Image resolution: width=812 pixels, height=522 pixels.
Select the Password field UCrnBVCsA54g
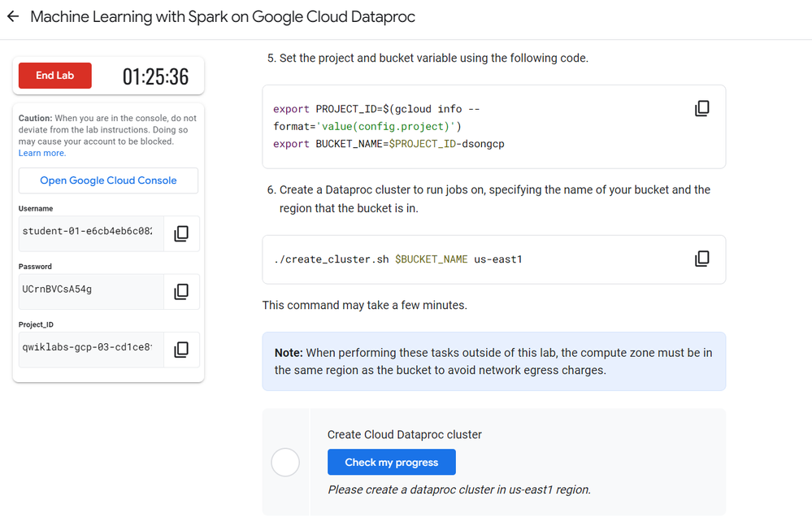click(x=91, y=292)
